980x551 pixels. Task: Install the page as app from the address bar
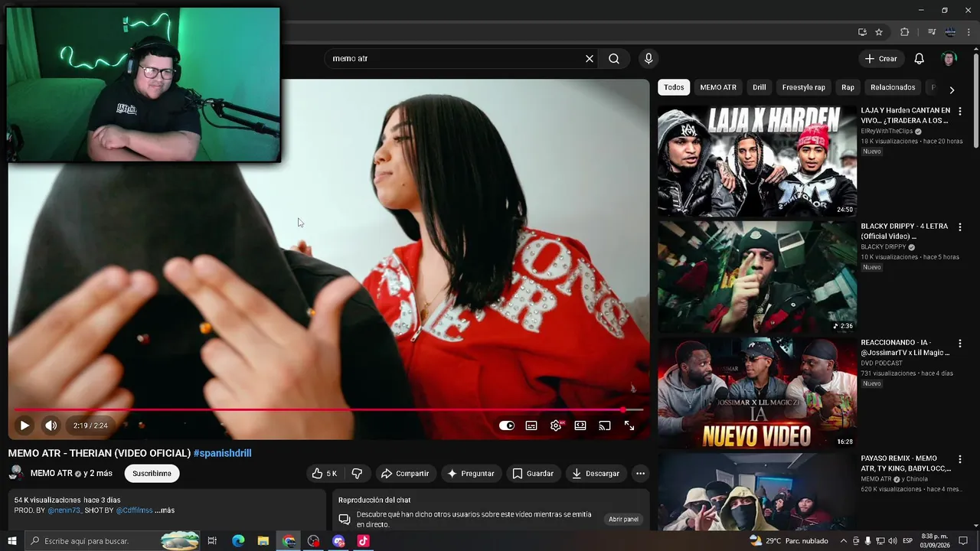pyautogui.click(x=862, y=32)
